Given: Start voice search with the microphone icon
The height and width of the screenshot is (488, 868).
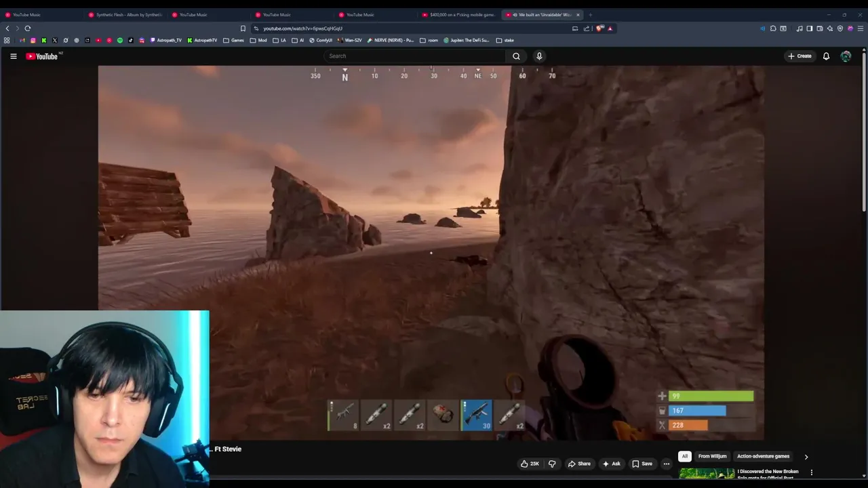Looking at the screenshot, I should pyautogui.click(x=539, y=56).
